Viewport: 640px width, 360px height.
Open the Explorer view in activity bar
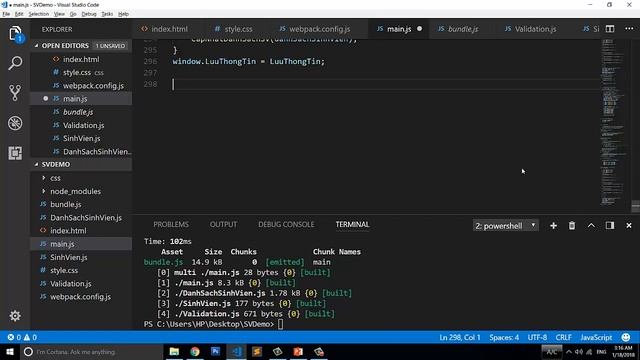coord(15,33)
